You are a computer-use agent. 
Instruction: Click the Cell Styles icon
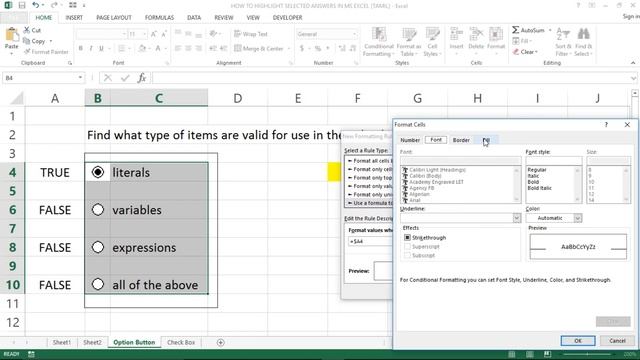(x=432, y=34)
